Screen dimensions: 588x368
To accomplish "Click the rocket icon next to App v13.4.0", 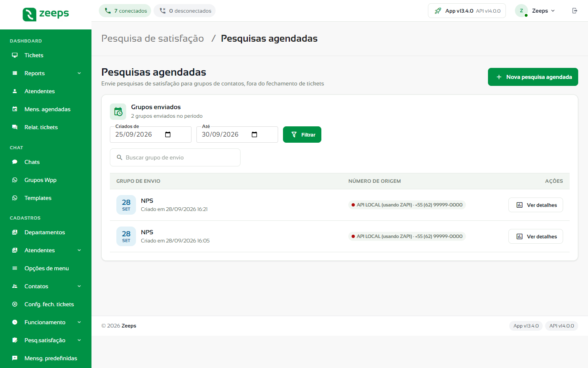I will [438, 11].
